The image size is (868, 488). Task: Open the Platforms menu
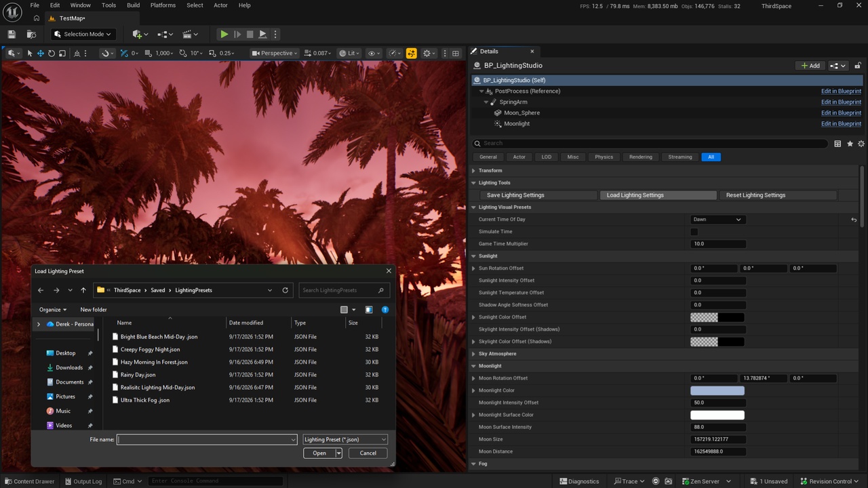(x=163, y=5)
